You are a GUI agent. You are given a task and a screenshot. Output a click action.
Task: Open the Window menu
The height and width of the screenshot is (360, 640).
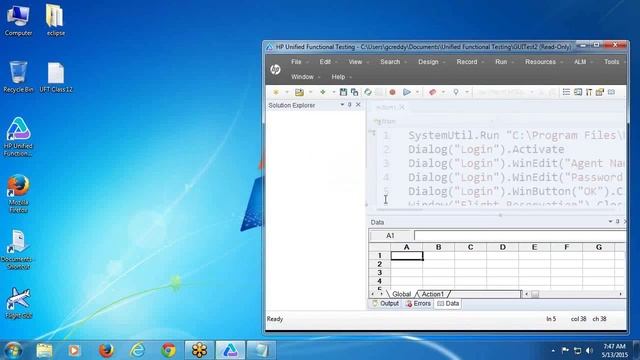302,77
